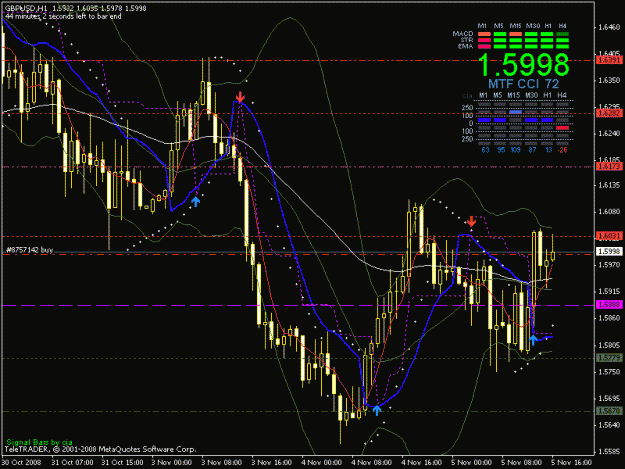Click the '31 Oct 15:00' time axis label
625x469 pixels.
(x=122, y=463)
